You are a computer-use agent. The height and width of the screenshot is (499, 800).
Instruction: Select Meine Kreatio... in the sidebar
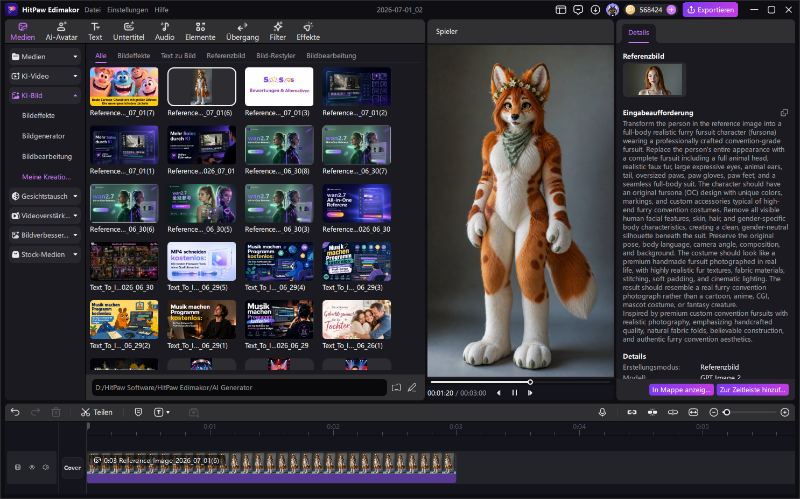tap(46, 177)
